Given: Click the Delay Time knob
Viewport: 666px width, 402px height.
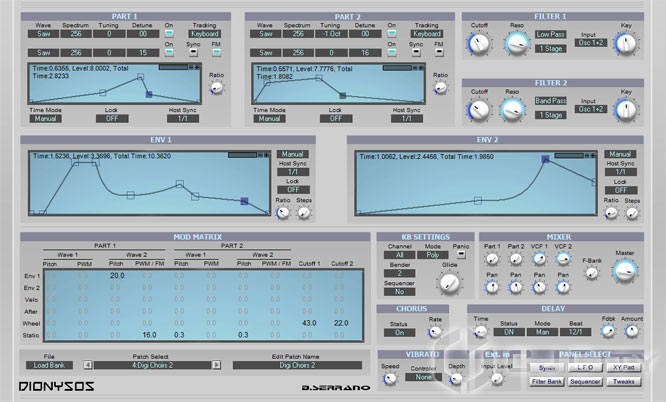Looking at the screenshot, I should pyautogui.click(x=481, y=331).
